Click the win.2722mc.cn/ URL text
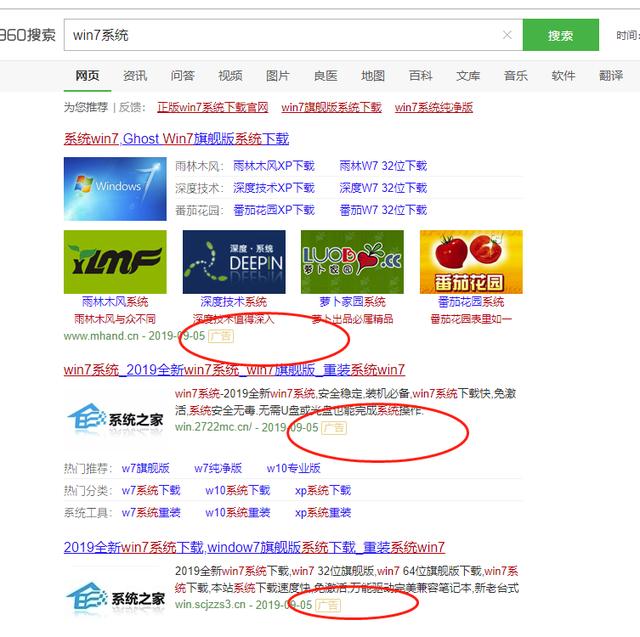The image size is (640, 637). 213,427
